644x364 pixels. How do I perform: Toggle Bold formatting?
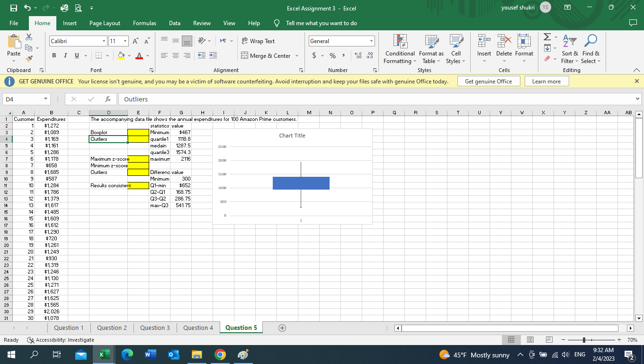(54, 56)
